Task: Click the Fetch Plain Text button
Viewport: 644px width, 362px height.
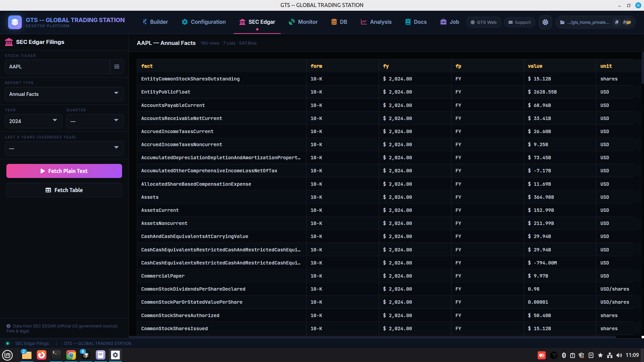Action: coord(64,171)
